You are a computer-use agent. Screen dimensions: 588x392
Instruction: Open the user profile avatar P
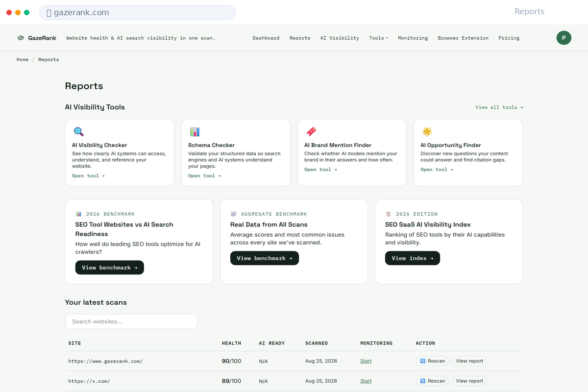[x=563, y=38]
